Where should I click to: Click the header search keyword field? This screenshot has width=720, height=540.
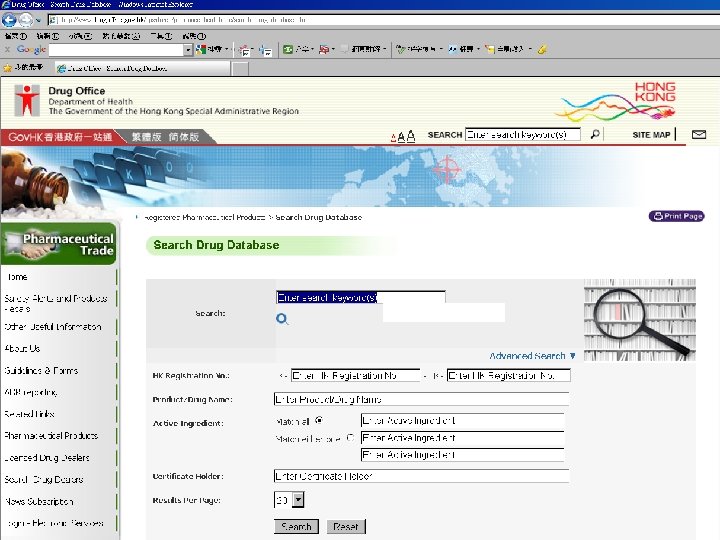point(523,135)
